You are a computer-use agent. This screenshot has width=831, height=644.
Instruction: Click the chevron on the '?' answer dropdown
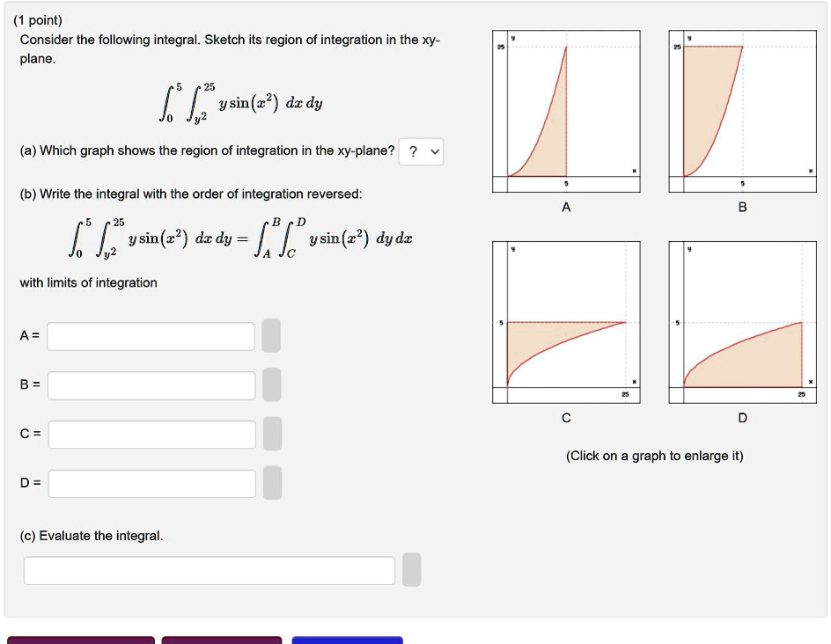click(436, 151)
